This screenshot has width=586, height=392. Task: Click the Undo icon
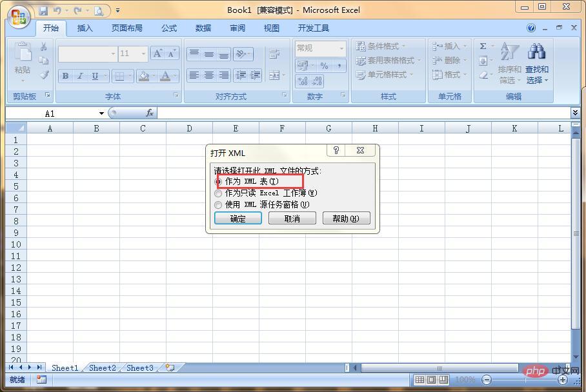(x=57, y=10)
